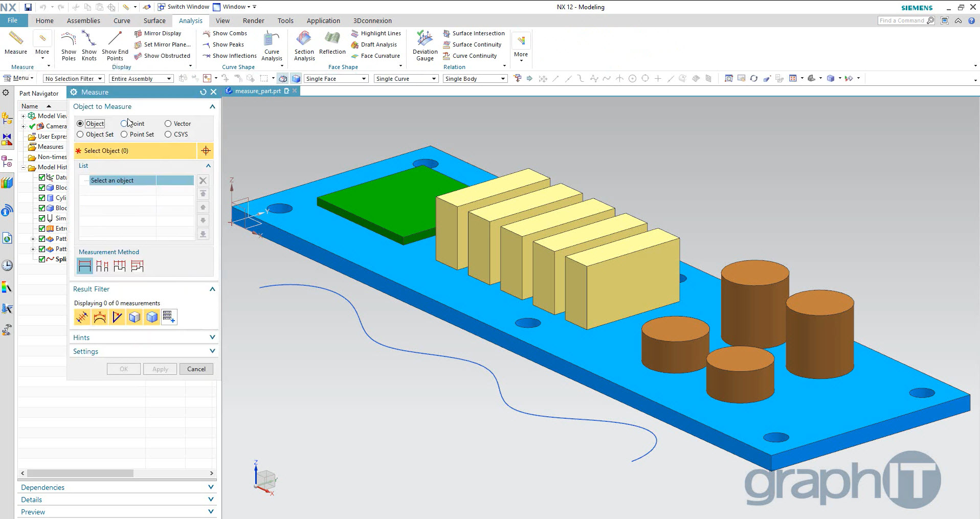Click the Cancel button

tap(196, 369)
